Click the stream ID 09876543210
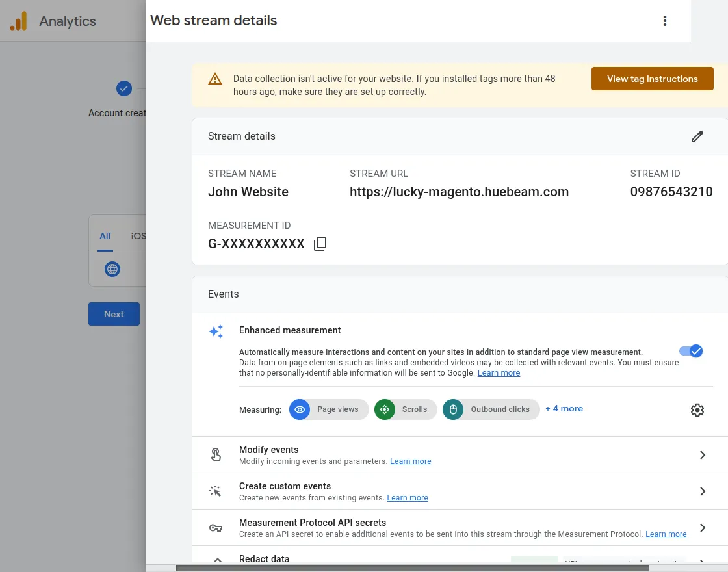The height and width of the screenshot is (572, 728). coord(671,192)
